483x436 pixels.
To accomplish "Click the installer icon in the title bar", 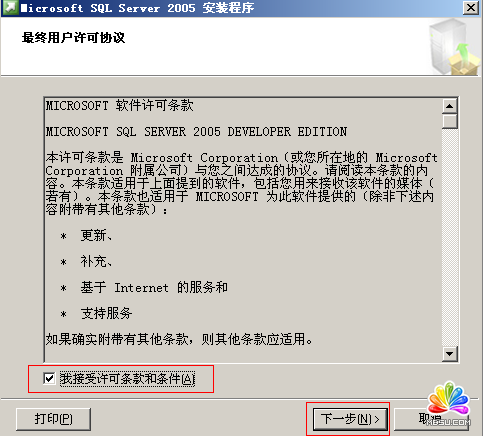I will point(9,7).
